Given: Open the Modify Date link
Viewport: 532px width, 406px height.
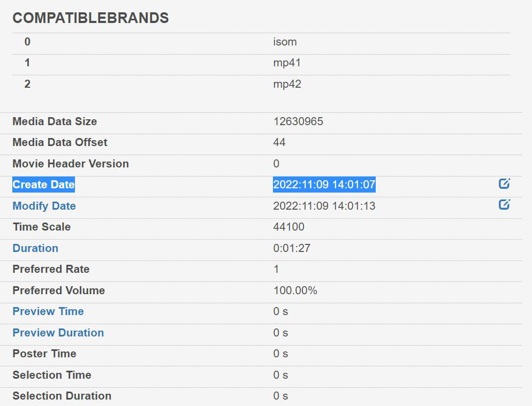Looking at the screenshot, I should [44, 206].
